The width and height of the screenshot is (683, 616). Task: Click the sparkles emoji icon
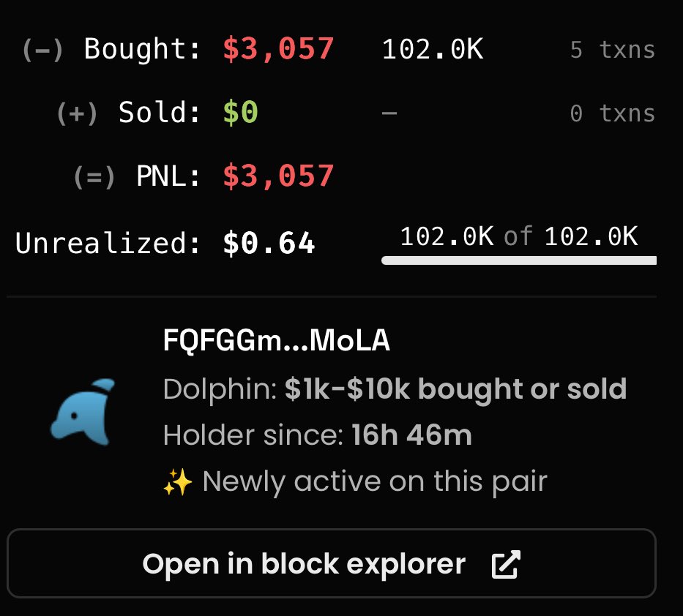click(178, 482)
